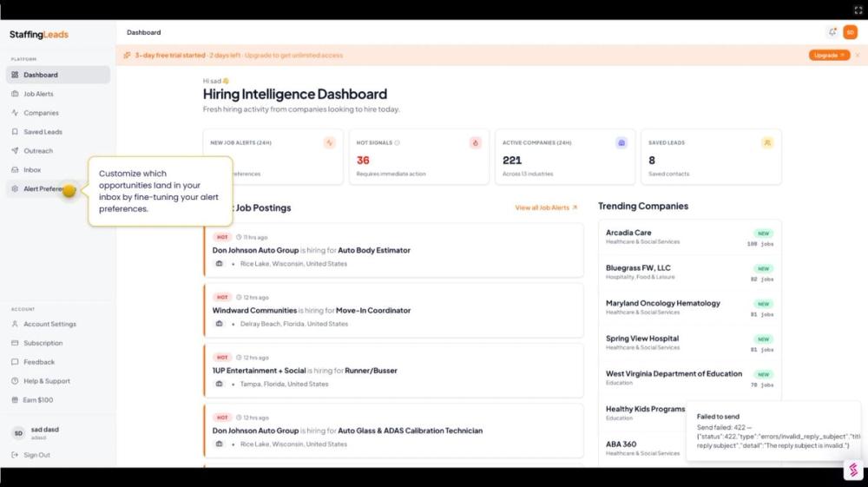Screen dimensions: 868x487
Task: Click the SD avatar next to sad dasd
Action: 18,433
